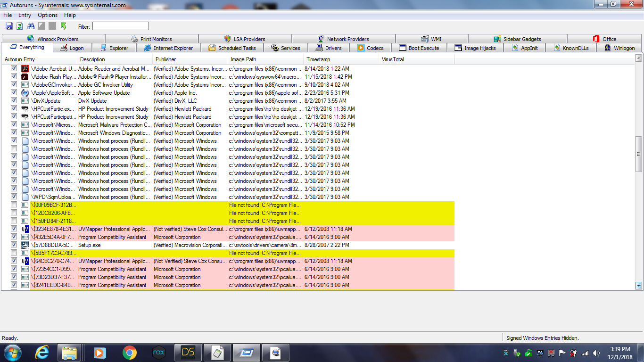Uncheck the AdobeGCInvoker entry checkbox
Screen dimensions: 644x362
14,85
